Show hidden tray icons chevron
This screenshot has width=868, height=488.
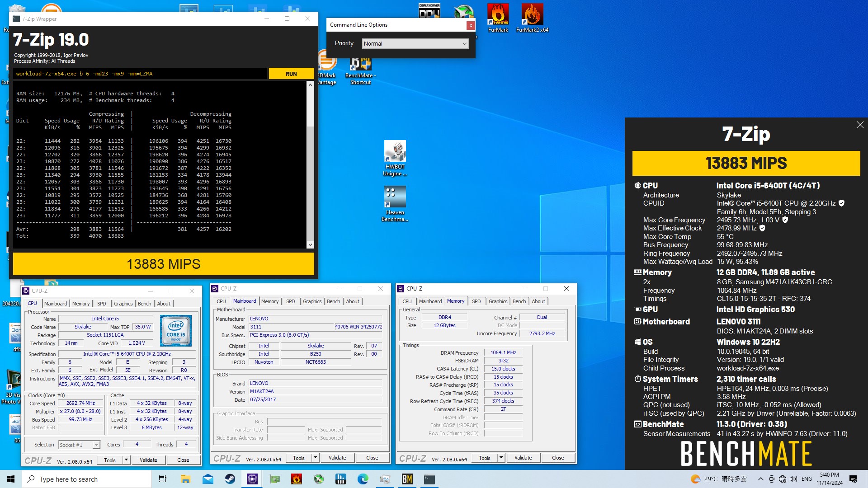coord(760,479)
